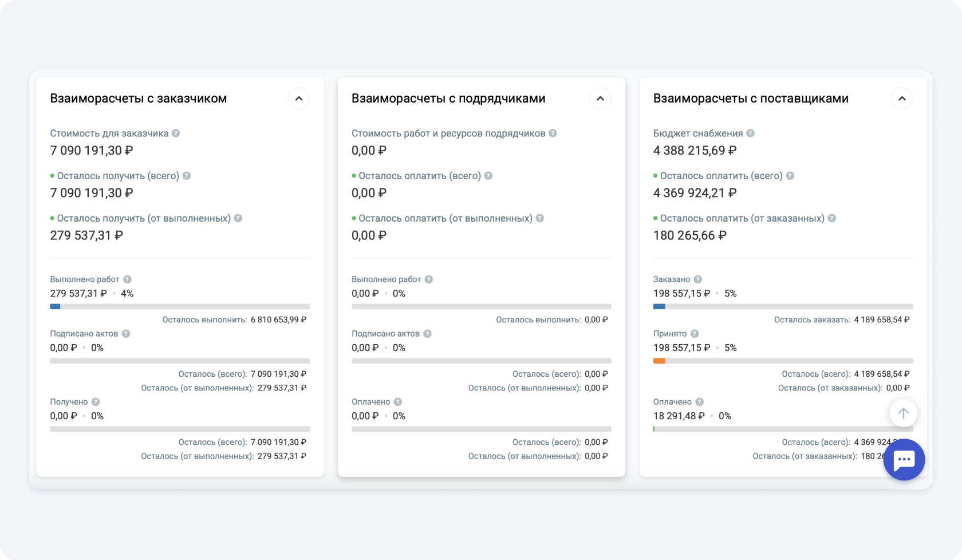Click the scroll-to-top arrow button
962x560 pixels.
[x=903, y=413]
